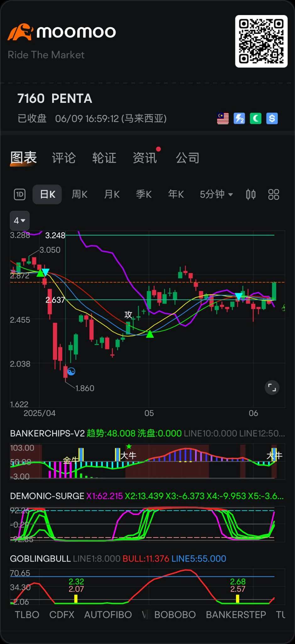Open the BANKERCHIPS-V2 indicator title

(47, 433)
